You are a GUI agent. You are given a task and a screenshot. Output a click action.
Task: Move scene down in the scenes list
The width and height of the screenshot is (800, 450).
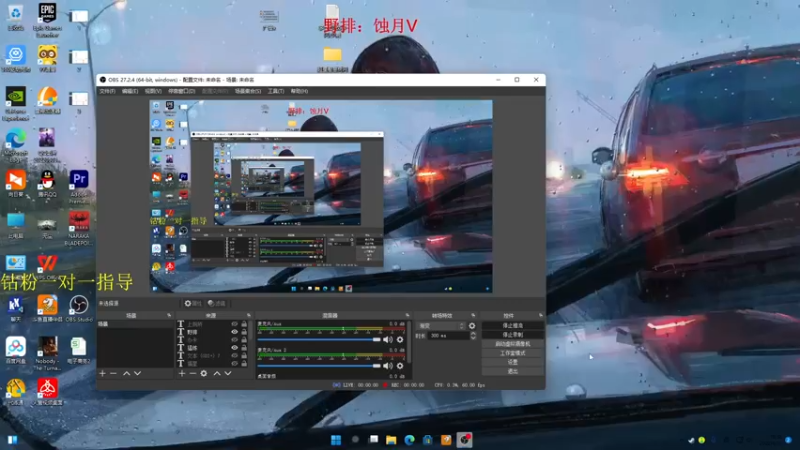137,373
